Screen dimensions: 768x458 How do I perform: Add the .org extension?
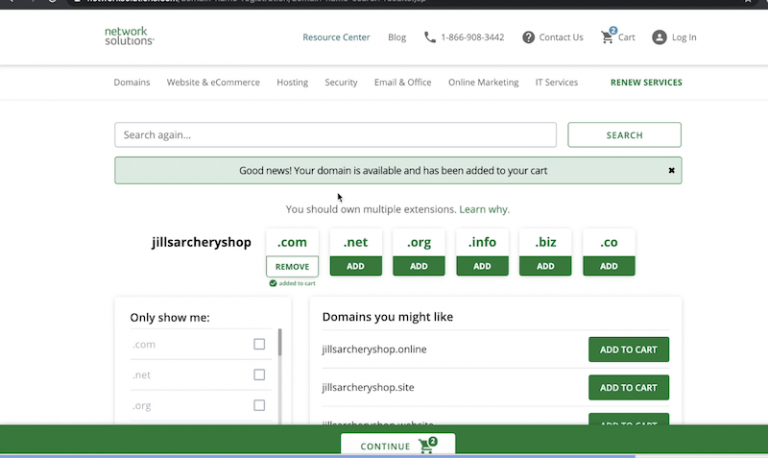pos(419,266)
